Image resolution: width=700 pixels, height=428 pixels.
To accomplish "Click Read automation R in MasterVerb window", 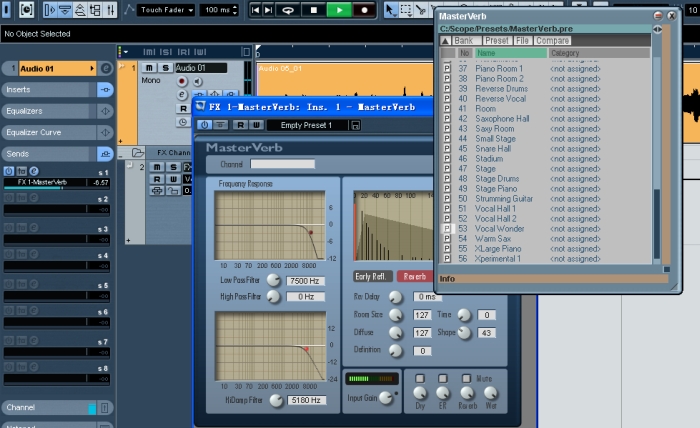I will [x=240, y=125].
